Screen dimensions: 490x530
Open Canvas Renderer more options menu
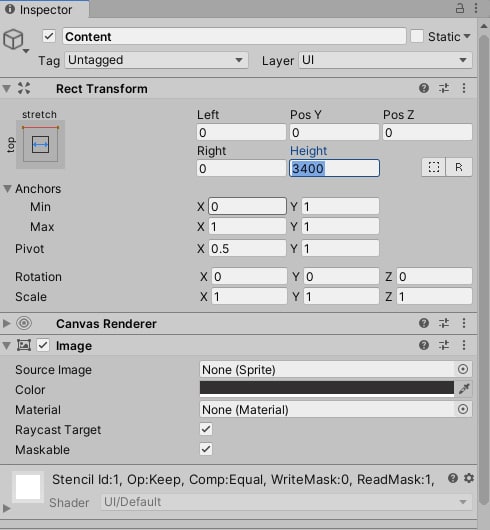[464, 323]
